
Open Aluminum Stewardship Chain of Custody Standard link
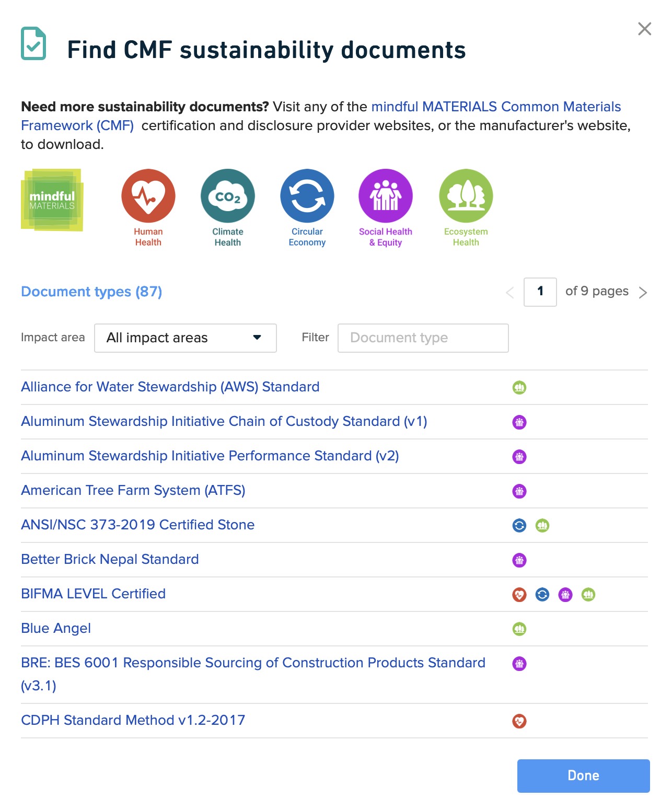[224, 421]
